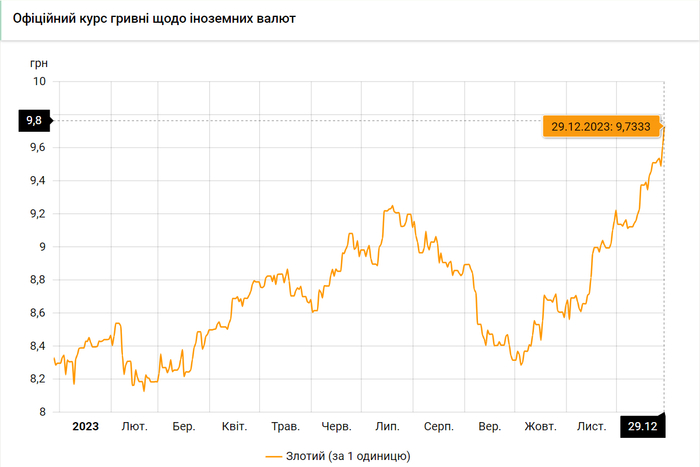Click the chart title Офіційний курс гривні
The width and height of the screenshot is (700, 467).
point(153,20)
